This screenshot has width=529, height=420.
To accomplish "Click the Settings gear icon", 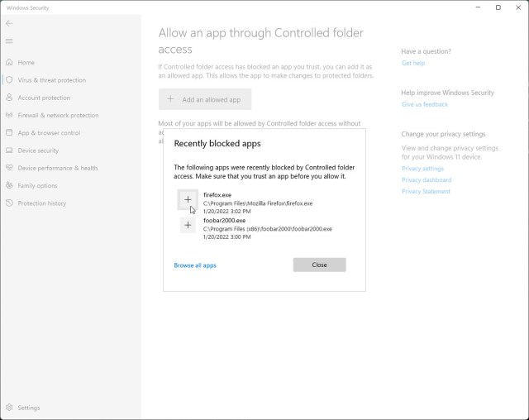I will coord(9,407).
